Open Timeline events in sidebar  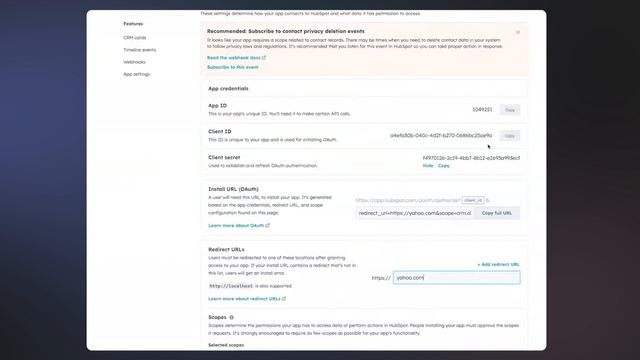[x=140, y=50]
